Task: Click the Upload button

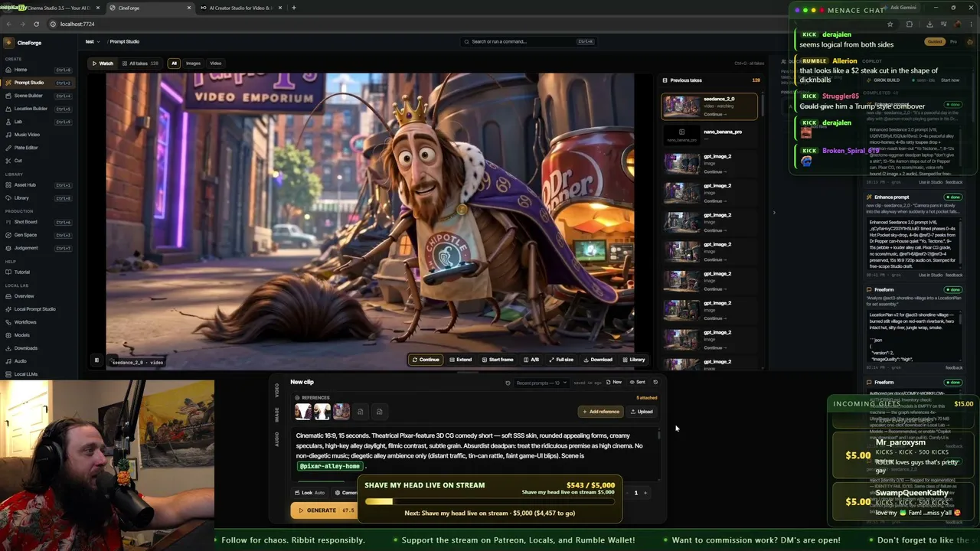Action: point(642,412)
